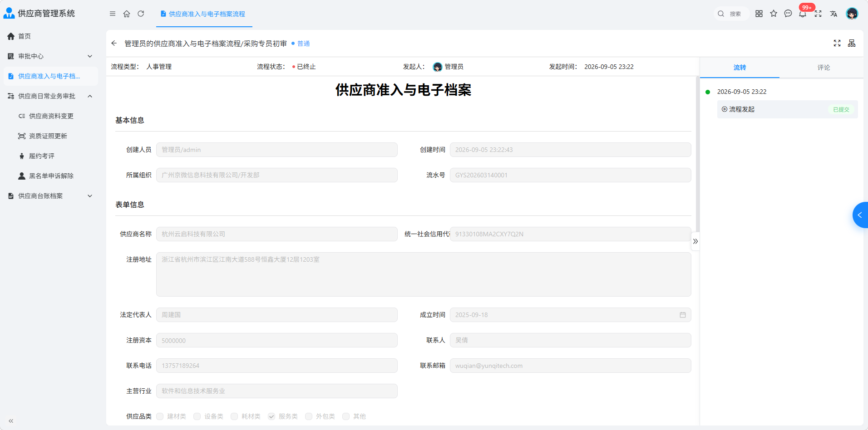Viewport: 868px width, 430px height.
Task: Toggle fullscreen icon in top bar
Action: [x=818, y=14]
